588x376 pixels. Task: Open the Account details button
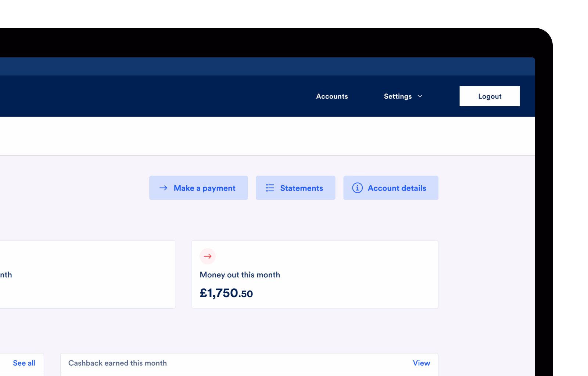391,188
